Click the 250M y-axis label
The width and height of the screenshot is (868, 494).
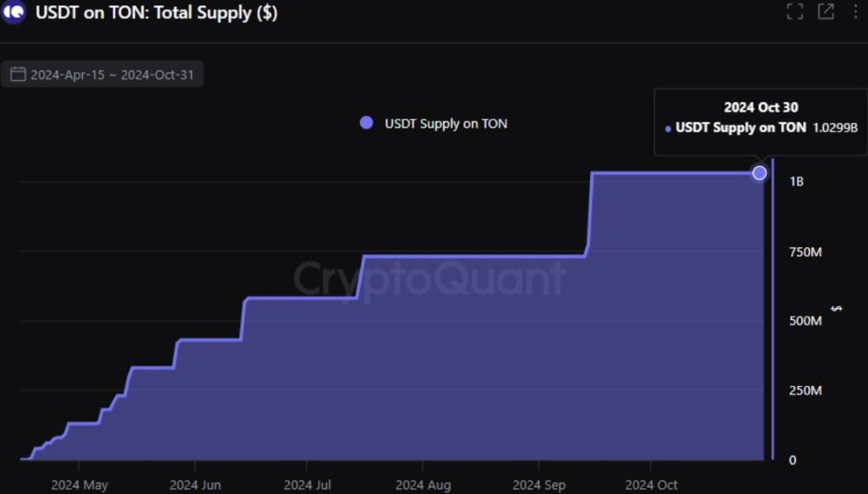pos(806,390)
